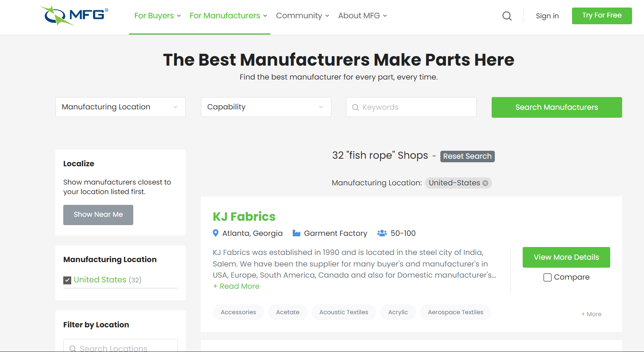Click the Try For Free button
Screen dimensions: 644x352
pyautogui.click(x=602, y=16)
